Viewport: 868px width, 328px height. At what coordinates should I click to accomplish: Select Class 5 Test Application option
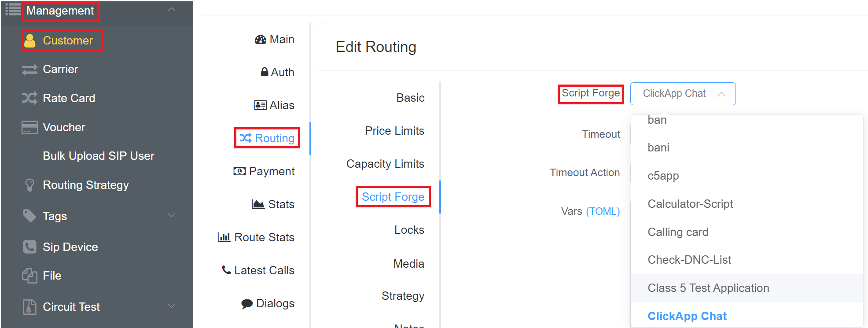pos(708,288)
